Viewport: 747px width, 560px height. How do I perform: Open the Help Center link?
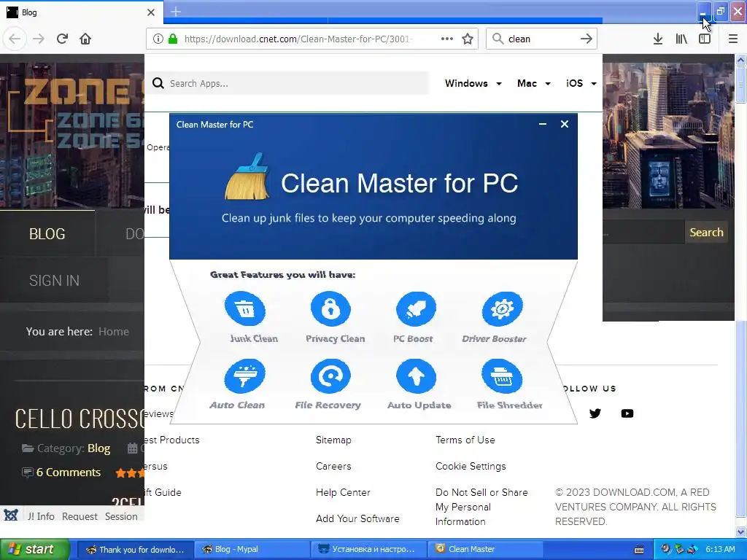(343, 492)
